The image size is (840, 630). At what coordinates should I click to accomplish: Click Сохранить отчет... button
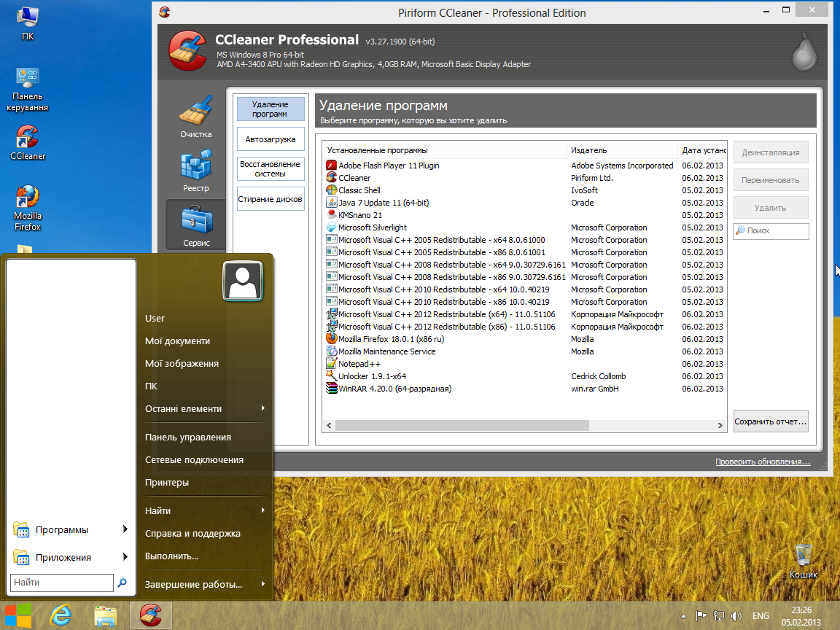(x=770, y=421)
